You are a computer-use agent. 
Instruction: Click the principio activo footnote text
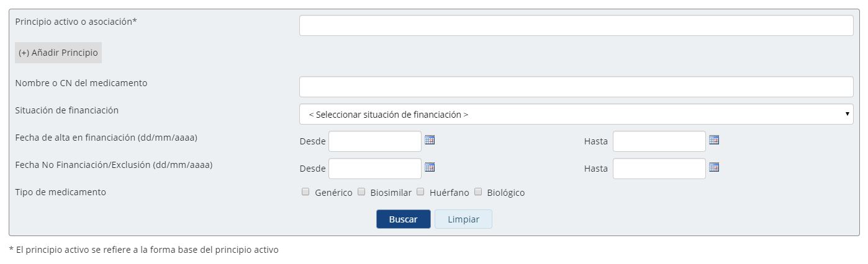coord(143,250)
